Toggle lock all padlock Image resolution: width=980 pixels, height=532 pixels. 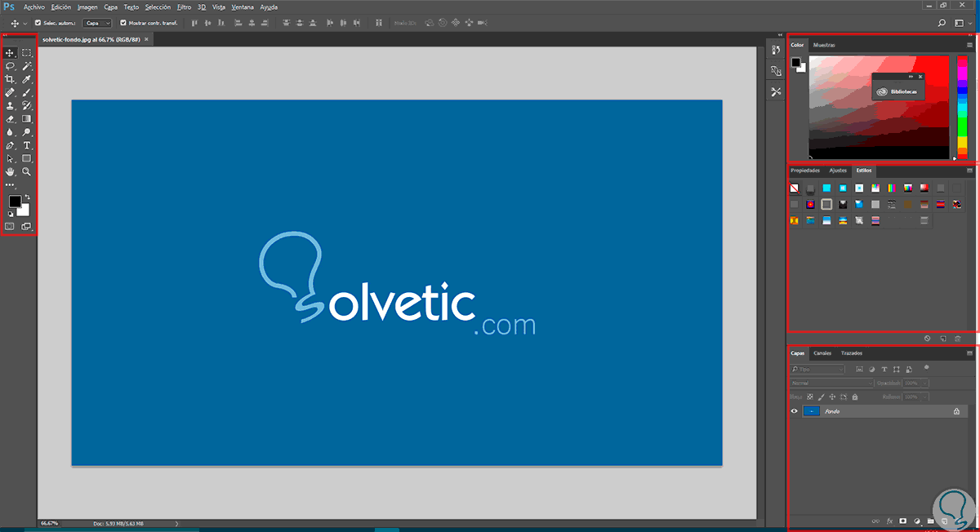[854, 397]
